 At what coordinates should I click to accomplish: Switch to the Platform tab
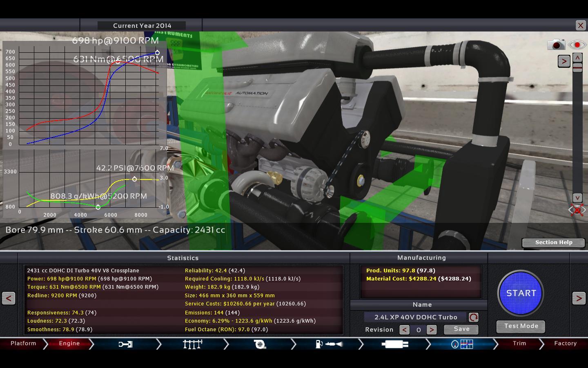pos(23,343)
